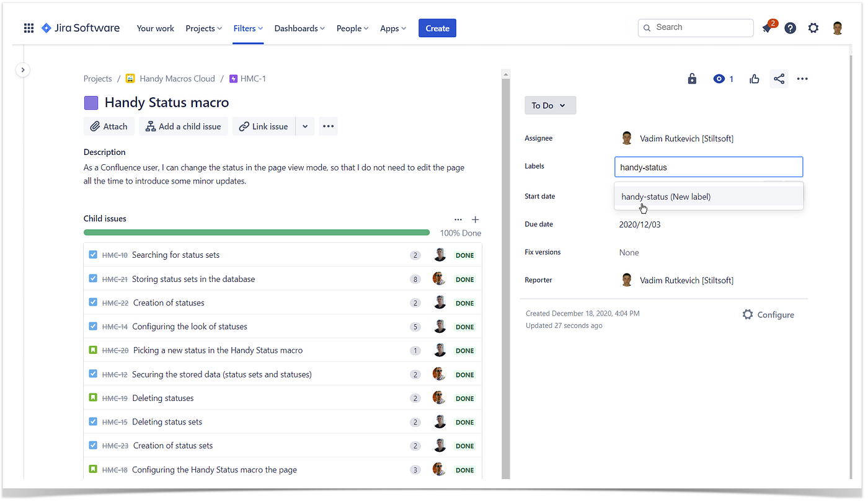The height and width of the screenshot is (502, 868).
Task: Open the issue actions ellipsis menu
Action: click(802, 79)
